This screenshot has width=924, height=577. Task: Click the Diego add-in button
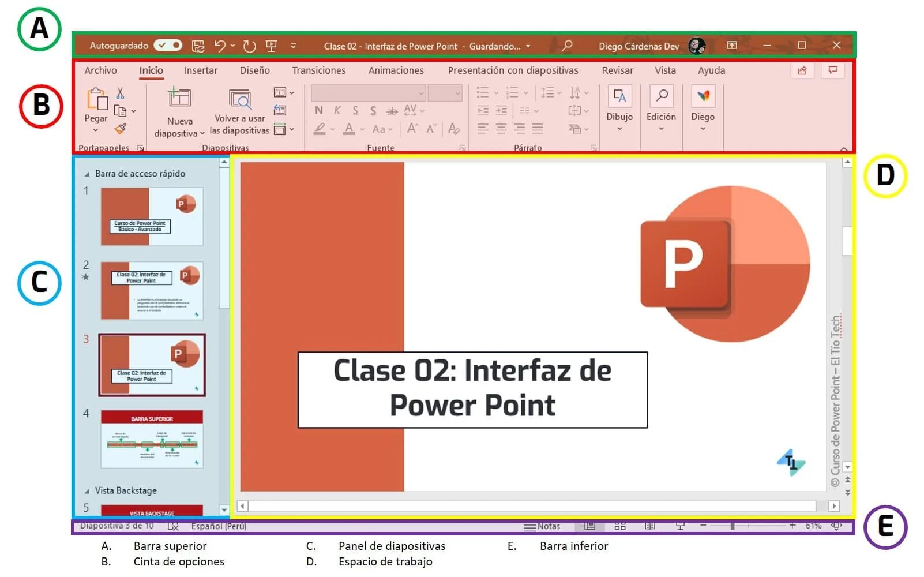pos(703,108)
